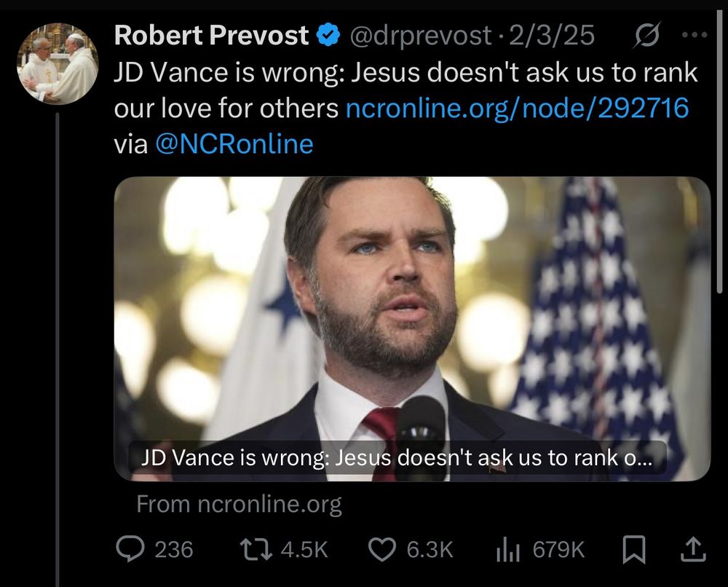Like the post with heart icon
Image resolution: width=728 pixels, height=587 pixels.
[382, 549]
